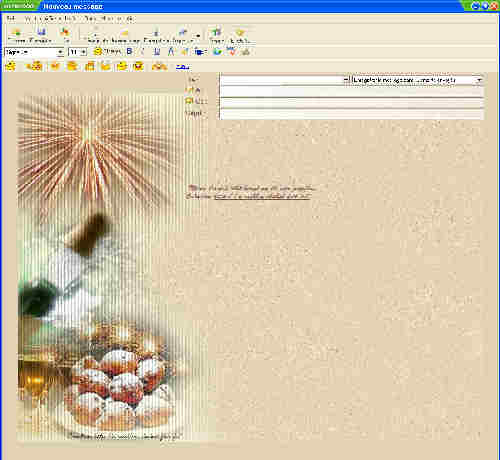Click the Cc address-book button
Viewport: 500px width, 460px height.
(x=196, y=101)
